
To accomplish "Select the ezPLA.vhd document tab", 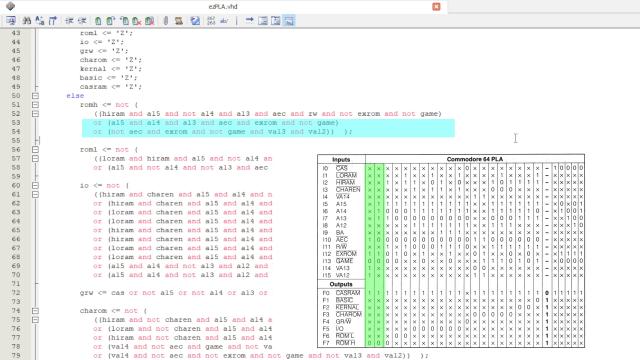I will coord(223,7).
